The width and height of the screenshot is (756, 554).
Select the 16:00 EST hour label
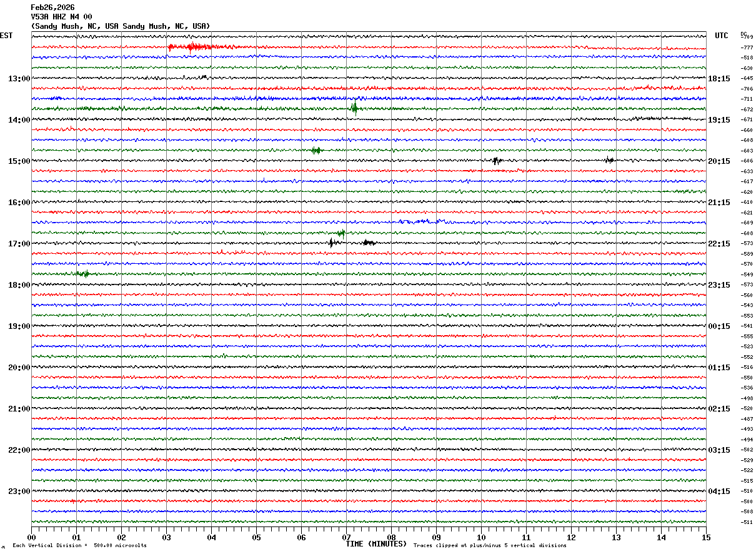[x=19, y=203]
